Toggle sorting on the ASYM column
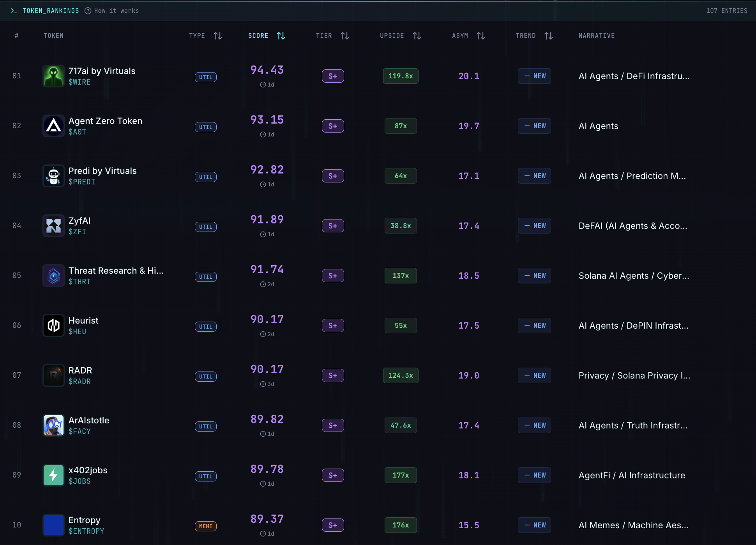 pyautogui.click(x=481, y=35)
